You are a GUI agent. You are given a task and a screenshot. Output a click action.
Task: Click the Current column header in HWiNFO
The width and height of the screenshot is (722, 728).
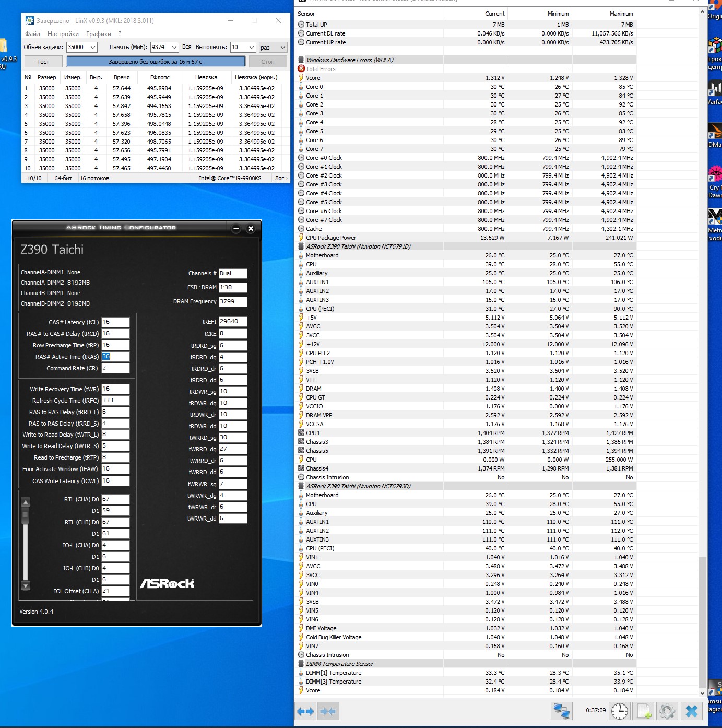tap(475, 14)
